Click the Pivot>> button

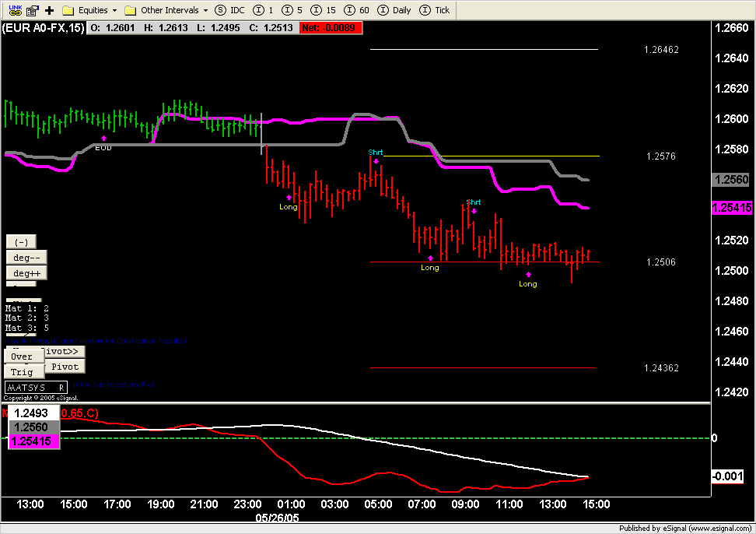pyautogui.click(x=65, y=351)
